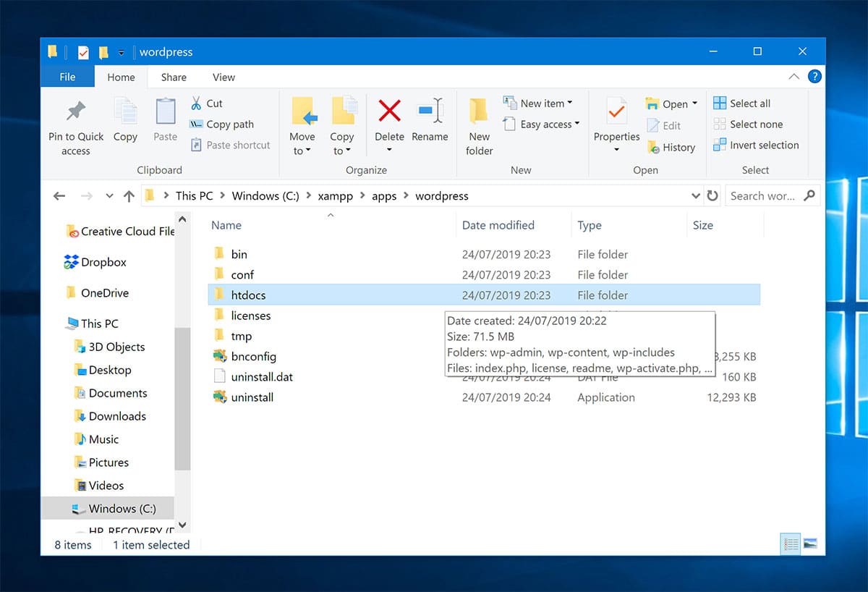Switch to Details view layout
The height and width of the screenshot is (592, 868).
[x=791, y=544]
